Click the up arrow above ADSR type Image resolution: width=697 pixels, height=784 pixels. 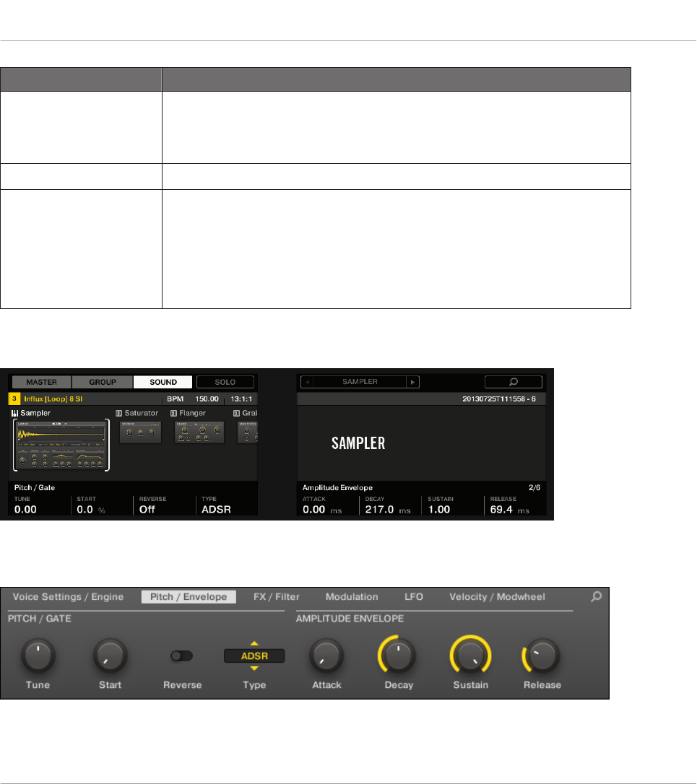click(254, 643)
